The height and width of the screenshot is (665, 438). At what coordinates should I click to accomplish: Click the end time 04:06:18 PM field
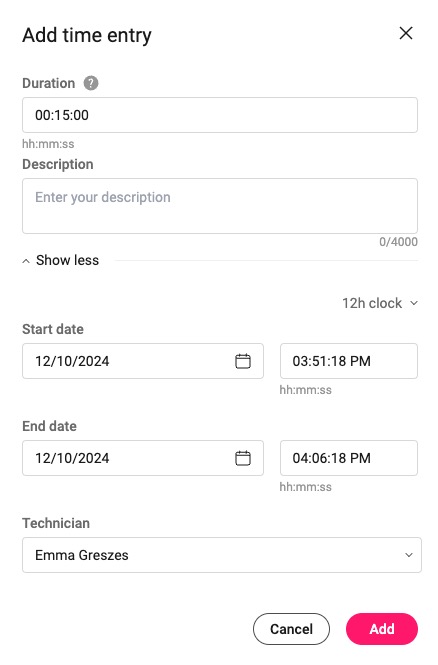coord(349,458)
